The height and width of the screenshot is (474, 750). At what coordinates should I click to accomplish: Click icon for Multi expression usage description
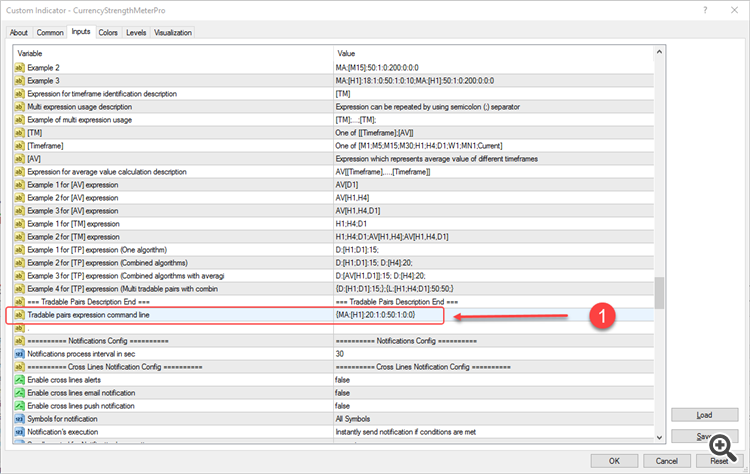click(x=19, y=107)
